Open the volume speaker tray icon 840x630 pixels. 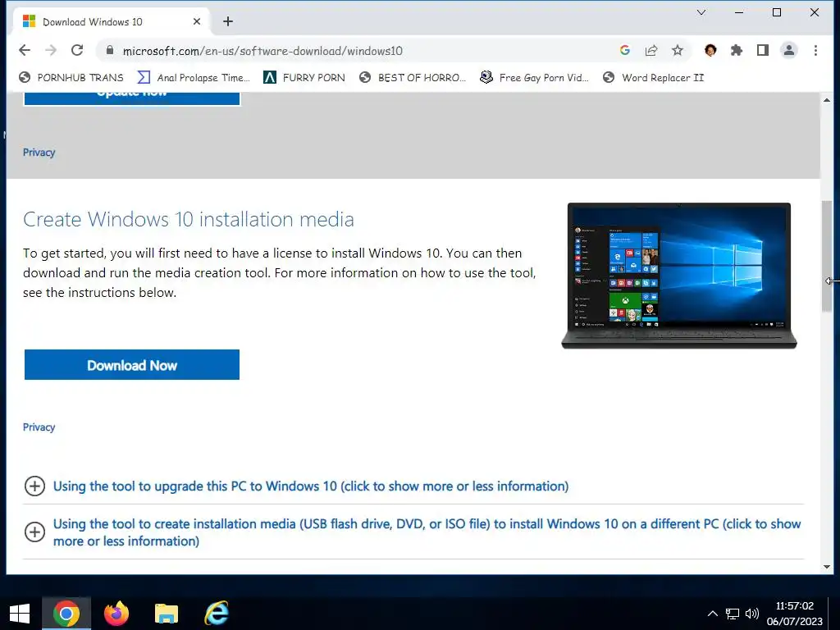(x=752, y=614)
